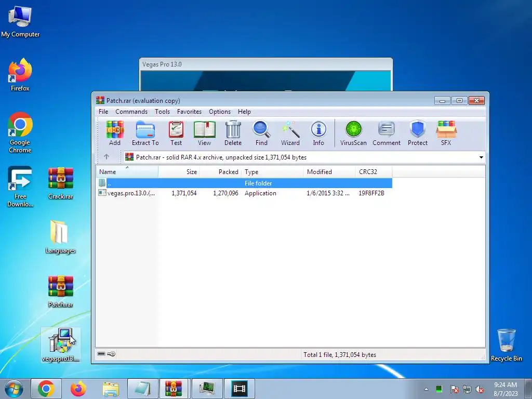
Task: Select the My Computer desktop icon
Action: pos(20,22)
